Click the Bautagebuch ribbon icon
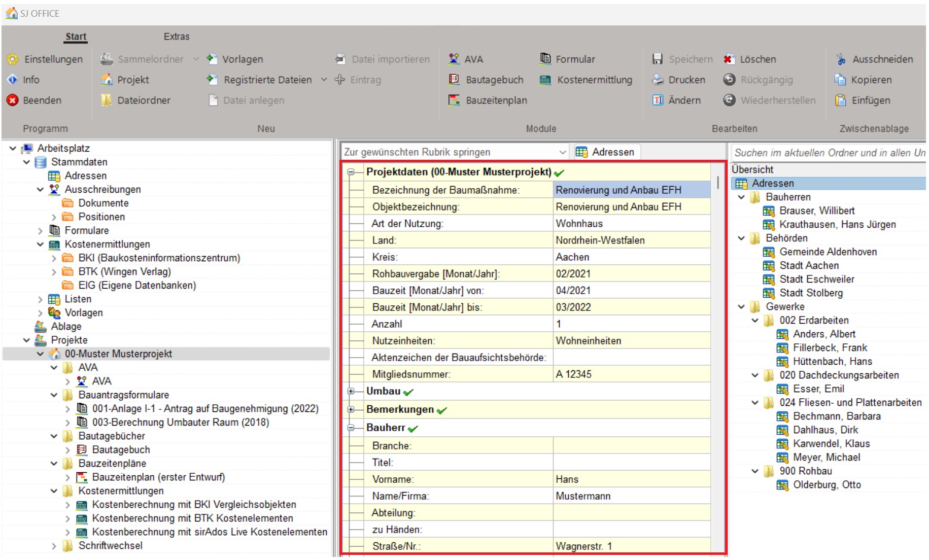Image resolution: width=929 pixels, height=560 pixels. tap(454, 80)
